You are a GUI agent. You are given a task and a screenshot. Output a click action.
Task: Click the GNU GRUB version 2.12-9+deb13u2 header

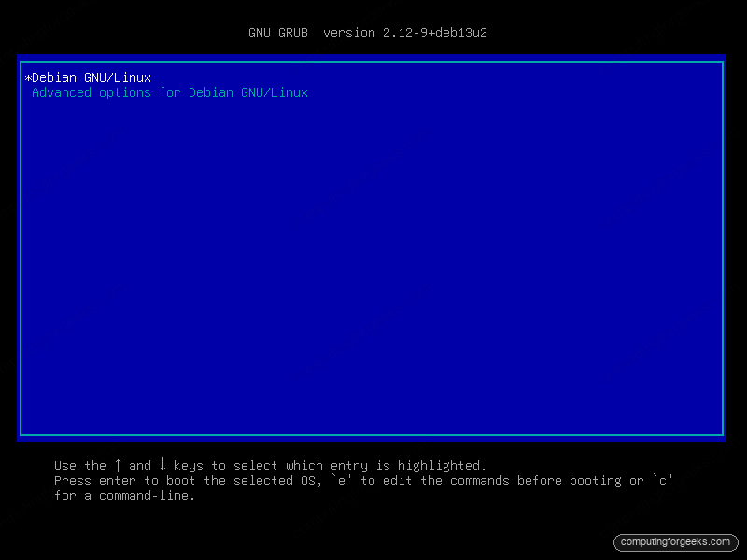[368, 33]
